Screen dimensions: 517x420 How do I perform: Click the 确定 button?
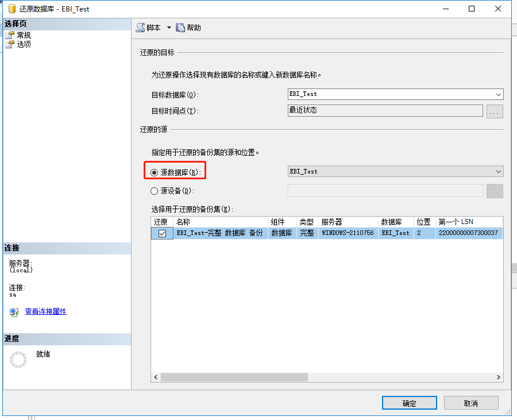coord(409,403)
